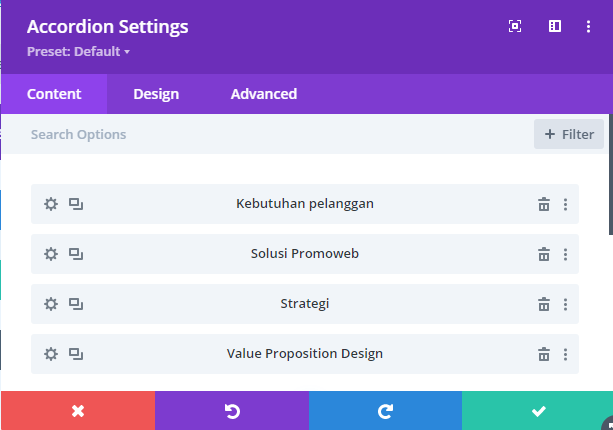This screenshot has height=430, width=613.
Task: Open the Preset: Default dropdown
Action: [x=78, y=52]
